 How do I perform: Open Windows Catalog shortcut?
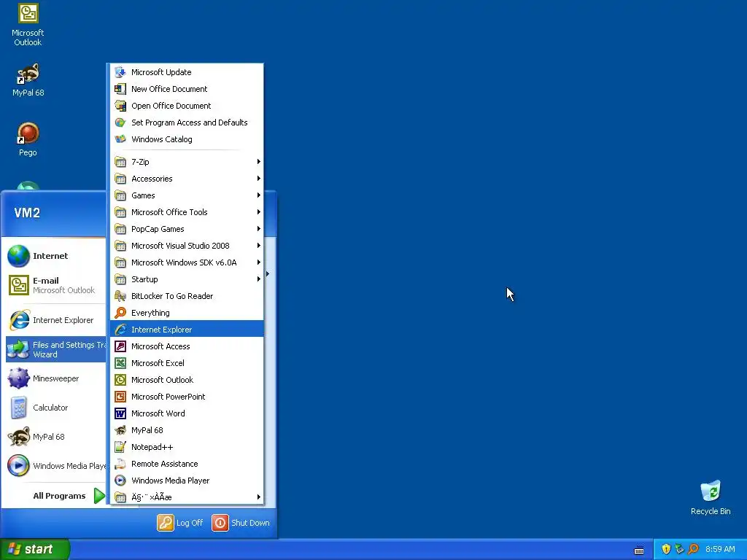pyautogui.click(x=187, y=139)
